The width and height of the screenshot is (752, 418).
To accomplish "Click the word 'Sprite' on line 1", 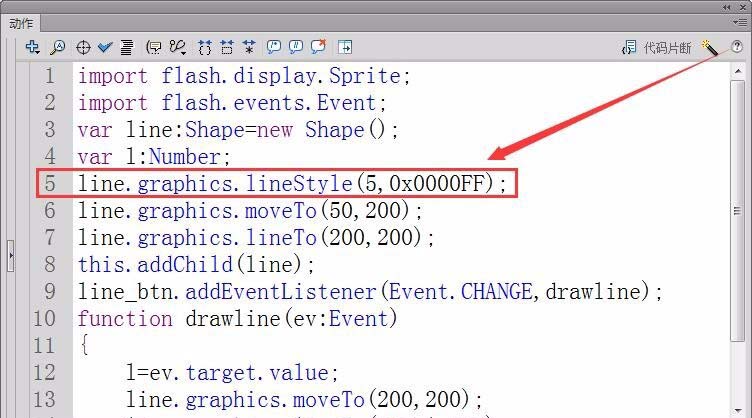I will (x=364, y=76).
